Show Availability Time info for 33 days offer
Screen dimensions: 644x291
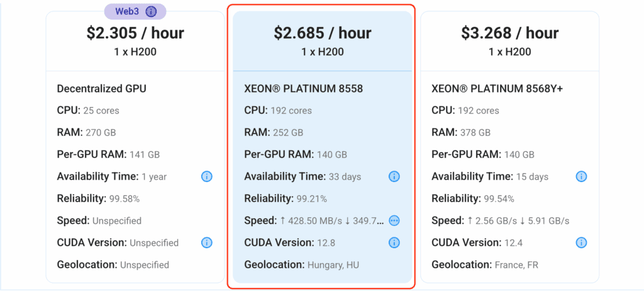pyautogui.click(x=394, y=177)
